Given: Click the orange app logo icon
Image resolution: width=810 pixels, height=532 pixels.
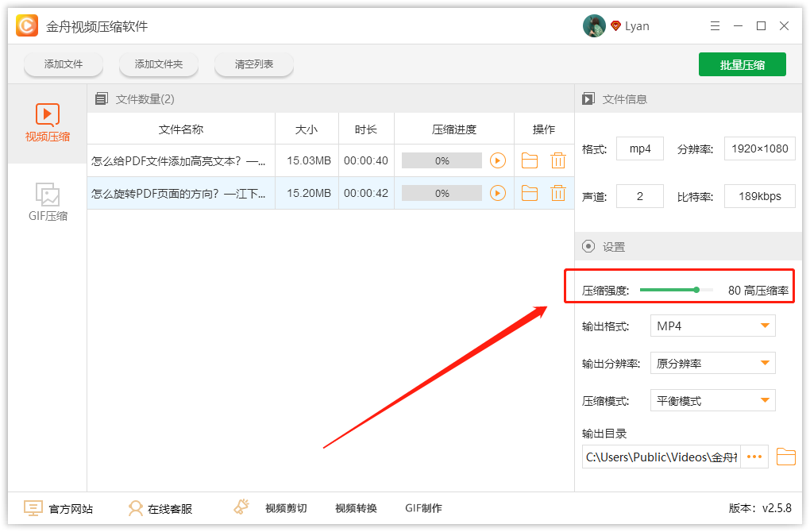Looking at the screenshot, I should [27, 25].
